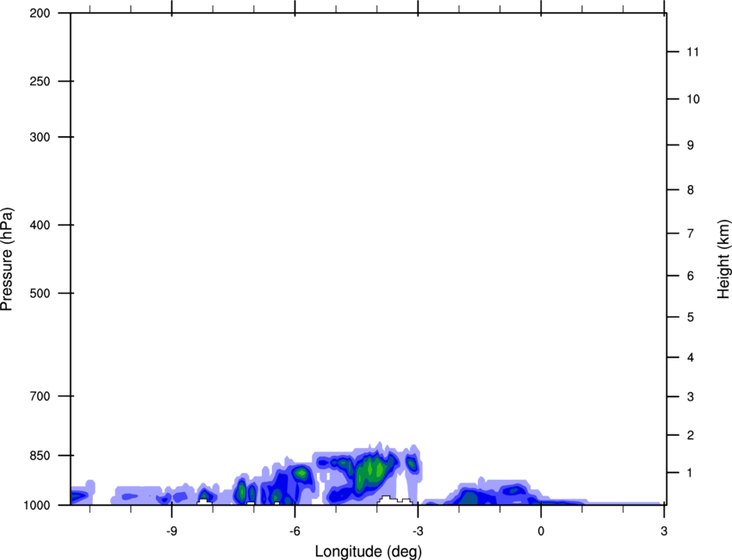The image size is (732, 560).
Task: Click the Pressure (hPa) axis title
Action: coord(7,259)
